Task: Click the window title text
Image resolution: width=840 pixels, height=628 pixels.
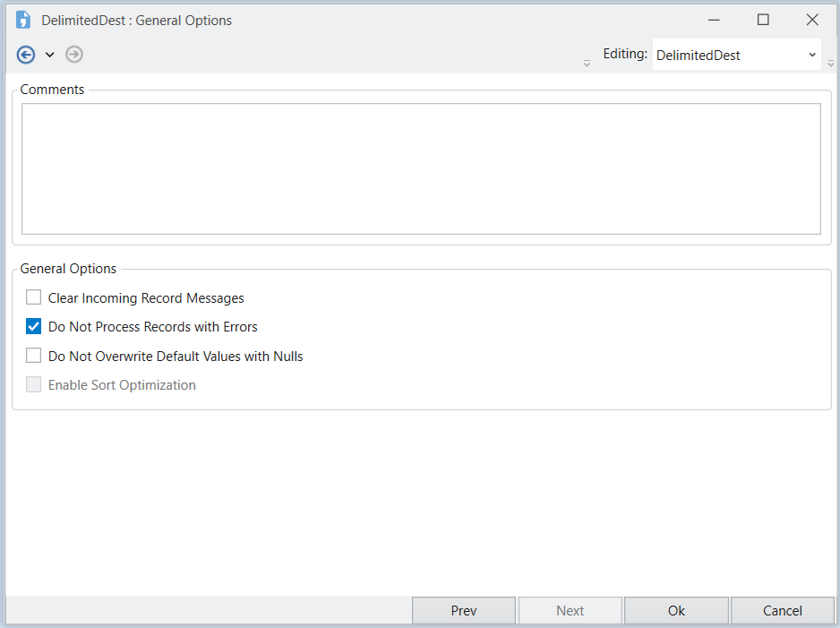Action: [136, 21]
